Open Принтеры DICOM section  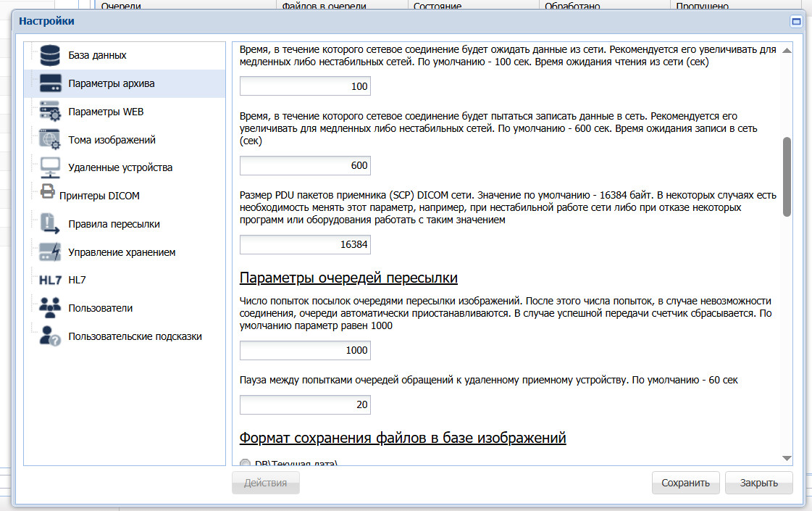(x=99, y=196)
